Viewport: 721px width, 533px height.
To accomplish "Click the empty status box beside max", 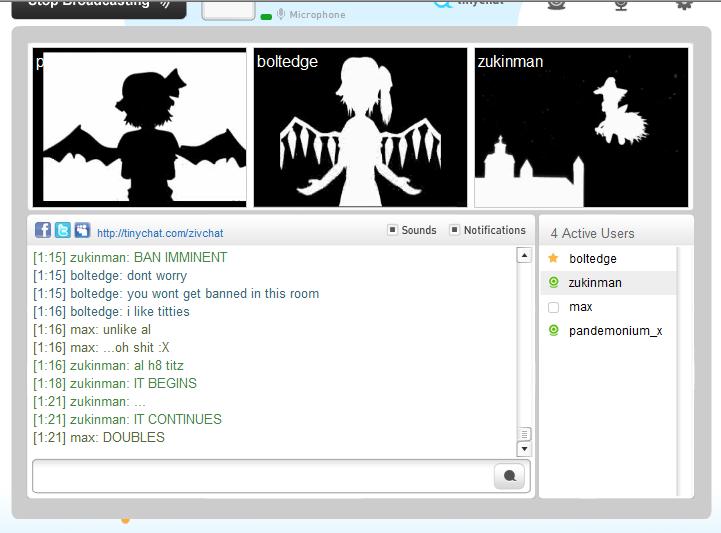I will click(x=554, y=307).
